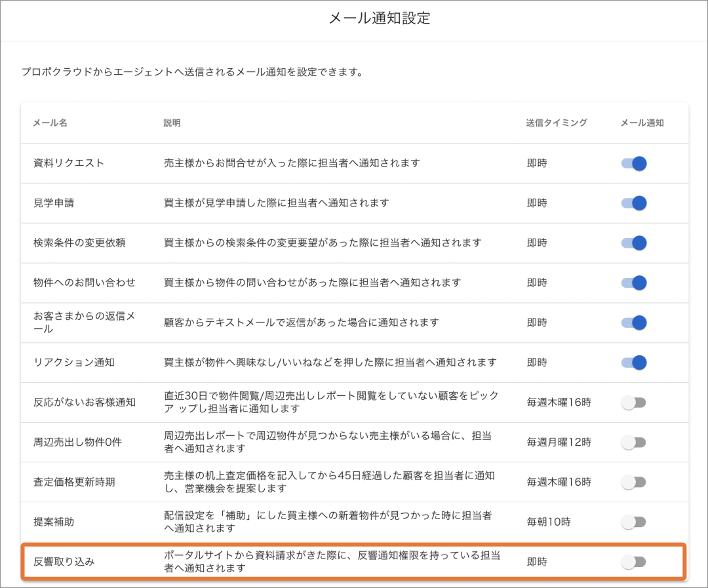
Task: Click 即時 timing in 物件へのお問い合わせ row
Action: click(537, 283)
